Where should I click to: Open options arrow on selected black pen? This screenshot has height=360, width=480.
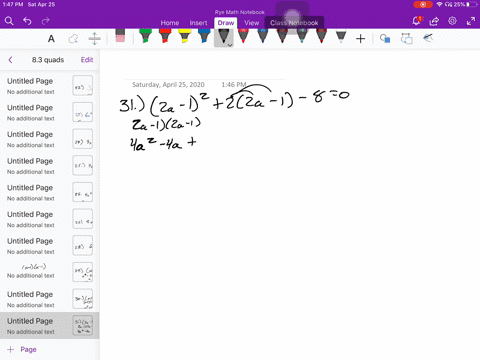click(x=230, y=45)
